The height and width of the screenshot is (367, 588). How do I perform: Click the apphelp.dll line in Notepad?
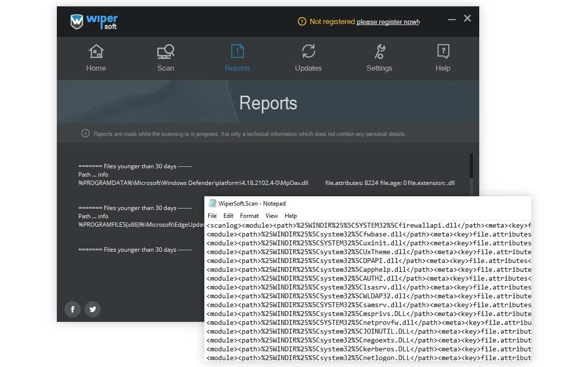[368, 270]
